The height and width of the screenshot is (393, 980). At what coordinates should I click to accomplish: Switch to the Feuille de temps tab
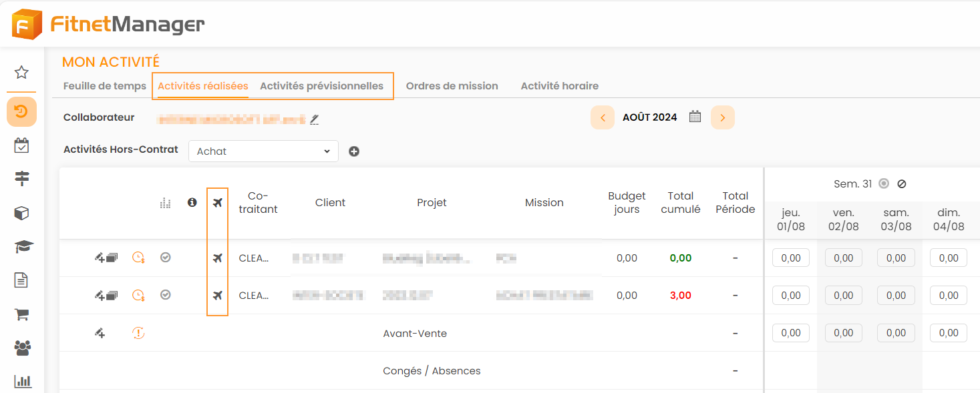[105, 86]
